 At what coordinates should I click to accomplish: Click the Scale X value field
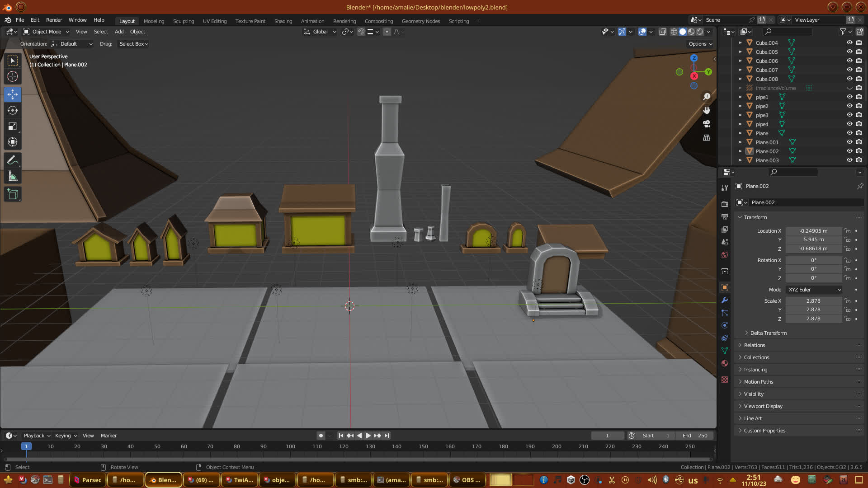[813, 301]
